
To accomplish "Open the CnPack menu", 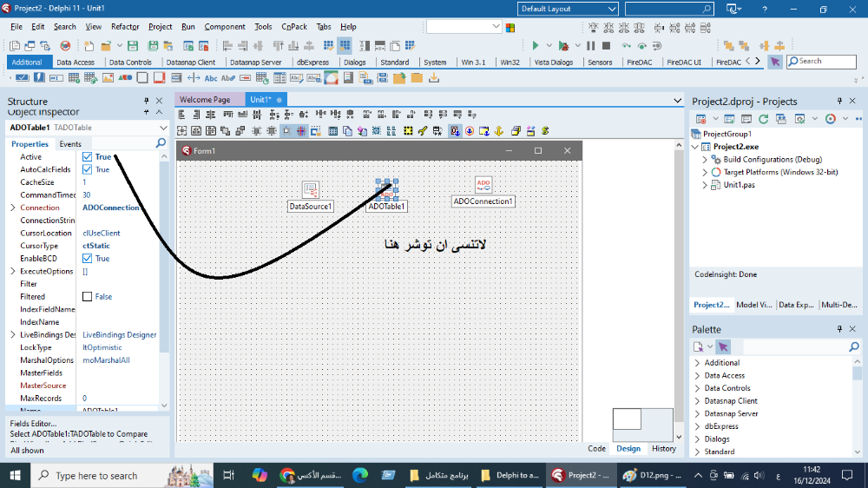I will click(294, 27).
